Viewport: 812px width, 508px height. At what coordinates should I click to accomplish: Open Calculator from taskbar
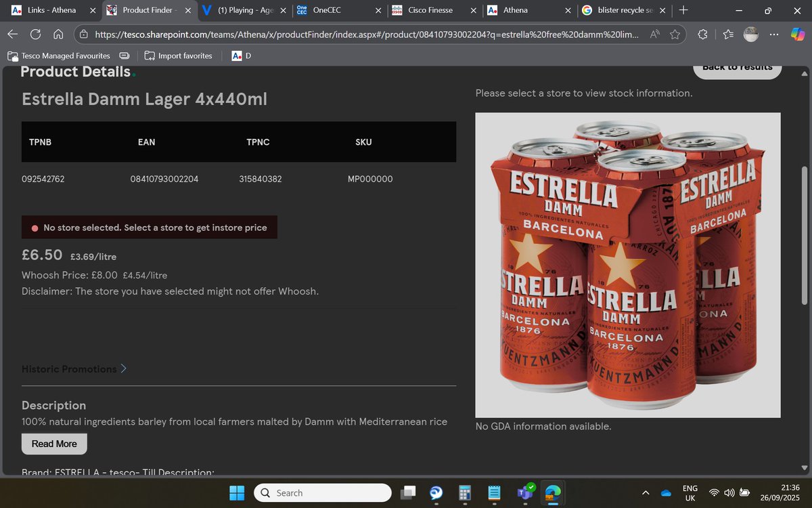[x=465, y=492]
